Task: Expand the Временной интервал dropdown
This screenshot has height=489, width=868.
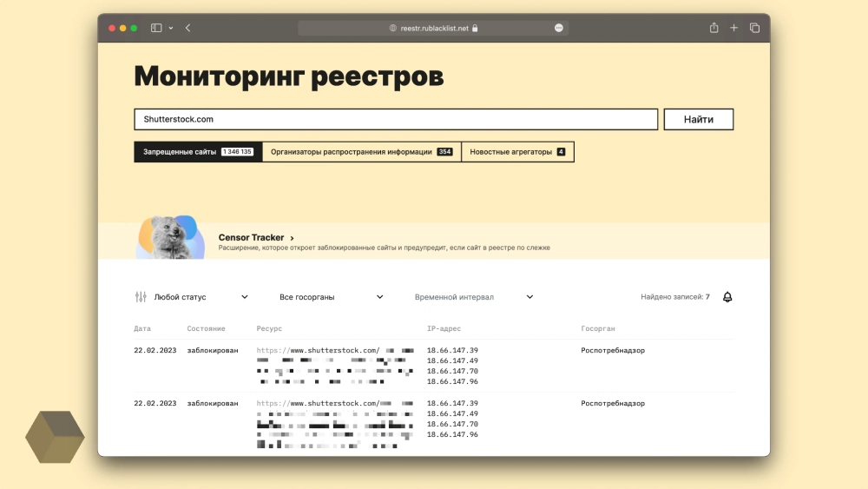Action: (474, 297)
